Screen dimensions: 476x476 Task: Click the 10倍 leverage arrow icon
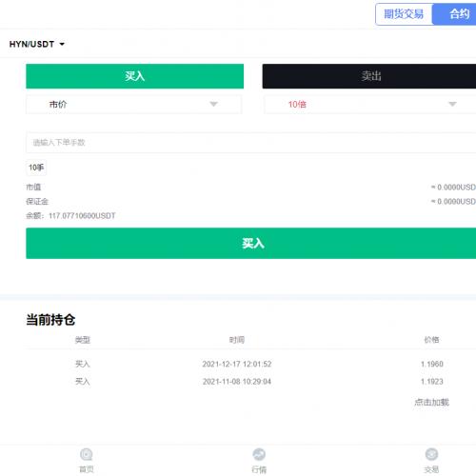pyautogui.click(x=452, y=104)
